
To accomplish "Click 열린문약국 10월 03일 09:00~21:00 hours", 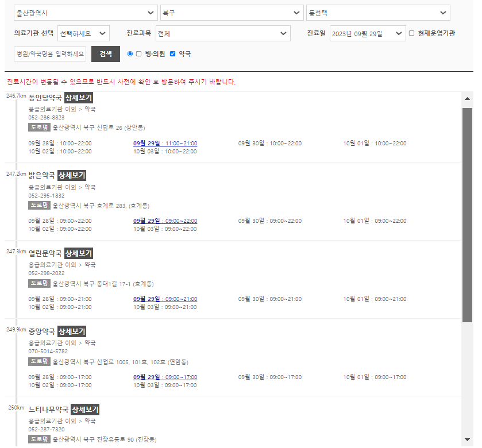I will (x=165, y=307).
